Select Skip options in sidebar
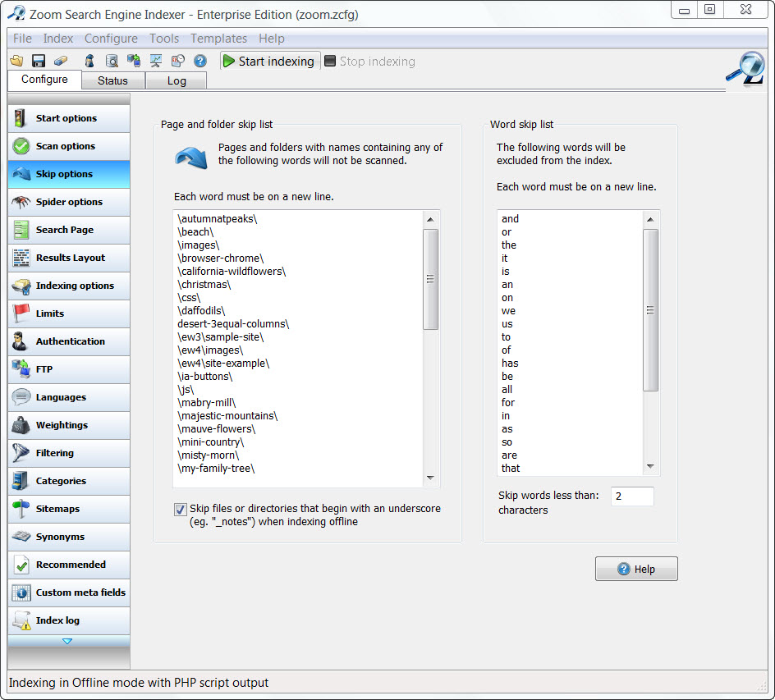The height and width of the screenshot is (700, 775). point(69,174)
